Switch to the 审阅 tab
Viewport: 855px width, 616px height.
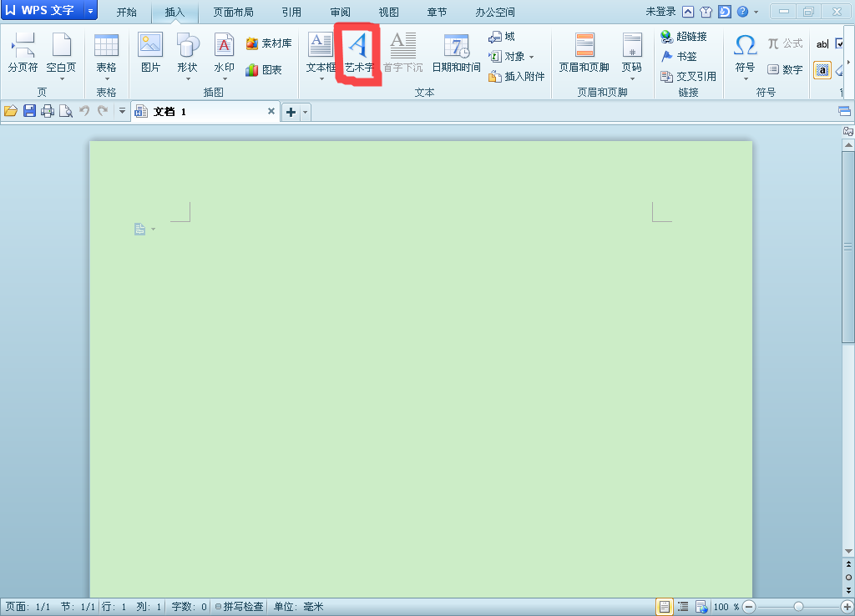point(341,12)
